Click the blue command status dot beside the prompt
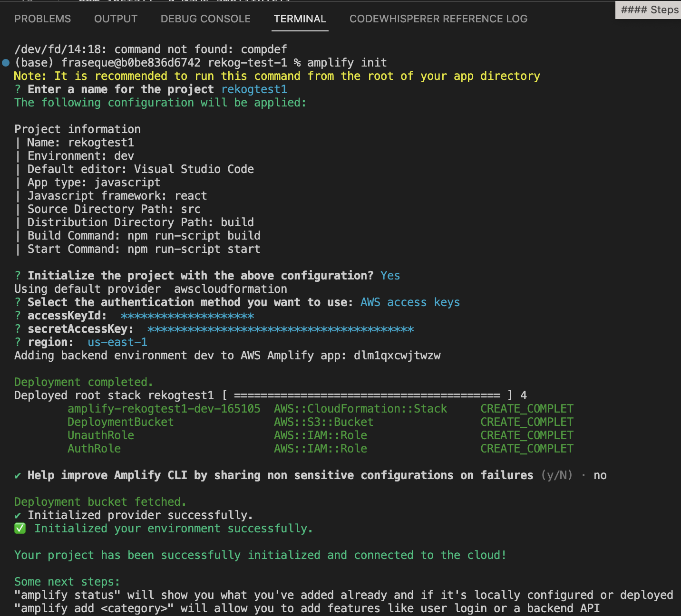 tap(6, 63)
